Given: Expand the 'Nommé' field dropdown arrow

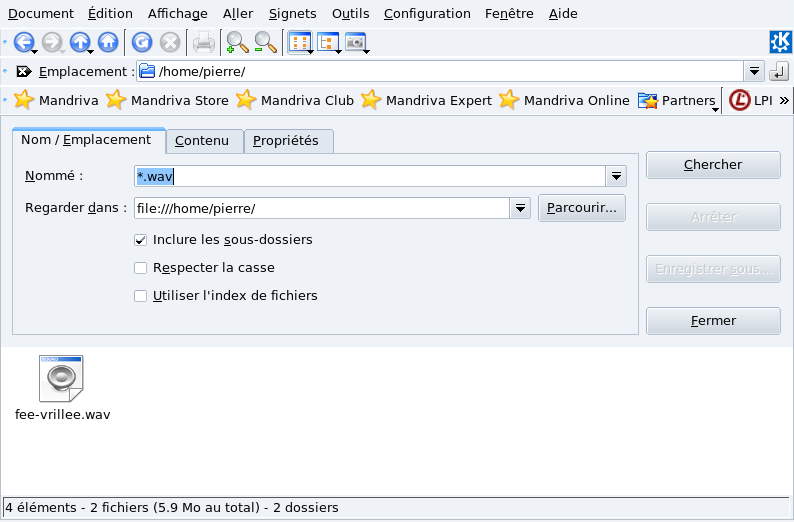Looking at the screenshot, I should [617, 177].
